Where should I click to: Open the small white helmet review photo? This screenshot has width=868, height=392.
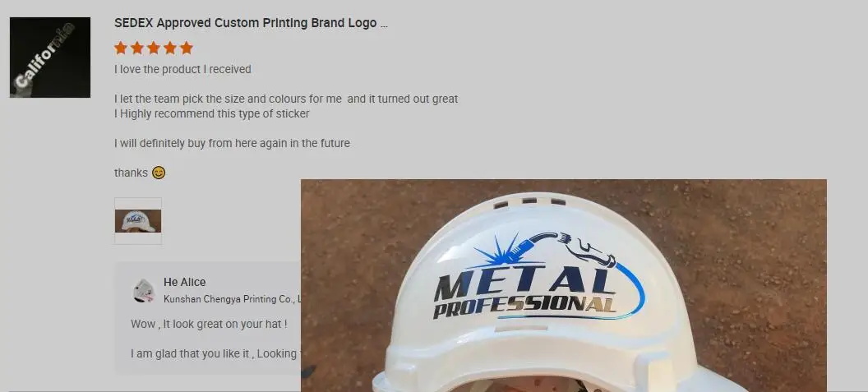click(138, 221)
